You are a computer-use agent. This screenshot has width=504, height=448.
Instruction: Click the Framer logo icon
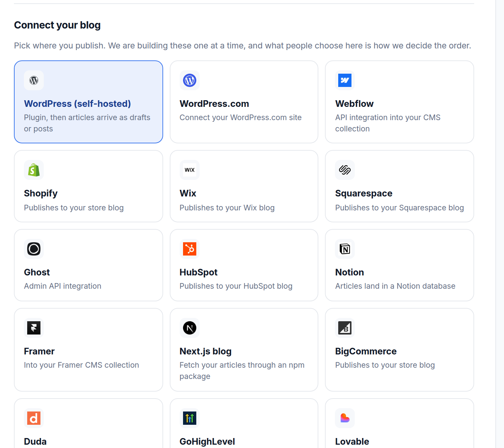pyautogui.click(x=34, y=328)
